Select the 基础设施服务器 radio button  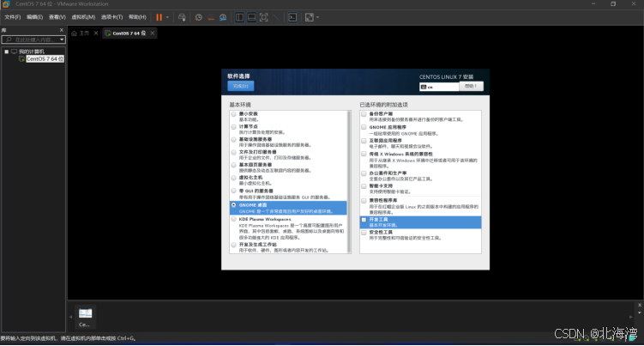click(234, 139)
